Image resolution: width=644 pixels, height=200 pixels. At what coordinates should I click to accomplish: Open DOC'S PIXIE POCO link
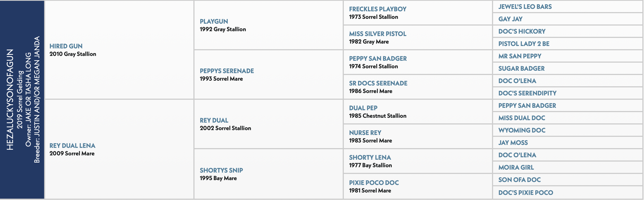(x=526, y=193)
